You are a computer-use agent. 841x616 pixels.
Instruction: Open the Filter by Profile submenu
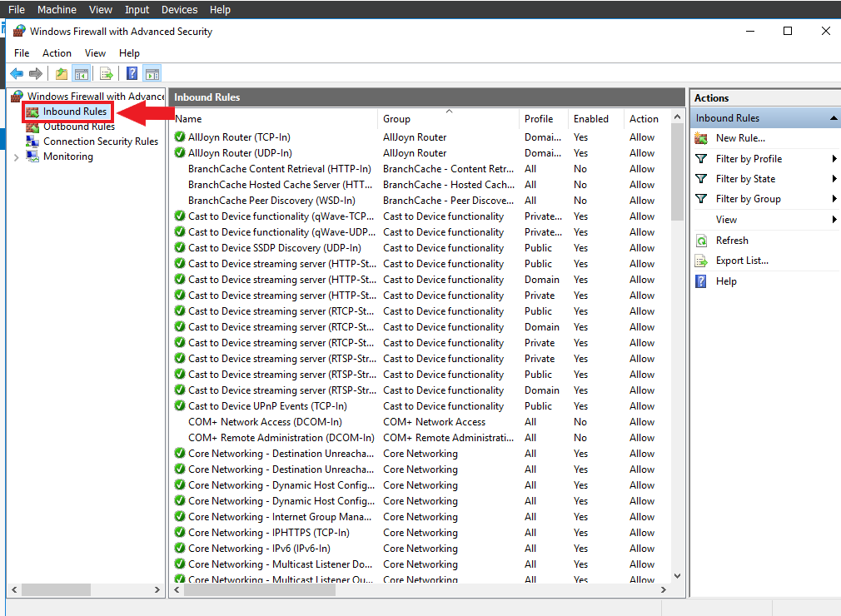click(748, 159)
